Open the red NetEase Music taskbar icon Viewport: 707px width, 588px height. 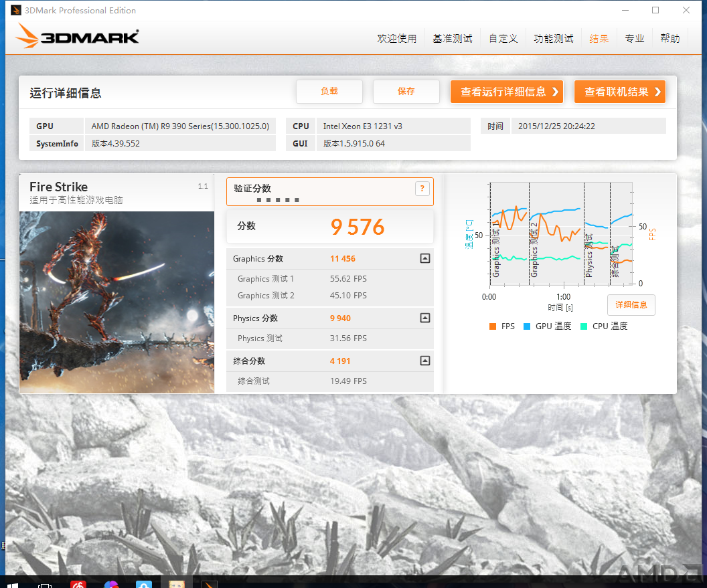click(x=78, y=585)
